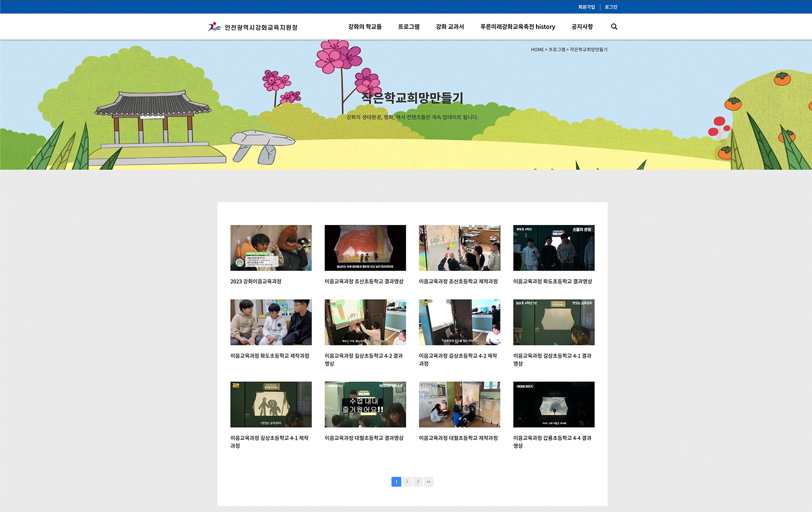Open 강화의 학교들 menu

(x=365, y=27)
